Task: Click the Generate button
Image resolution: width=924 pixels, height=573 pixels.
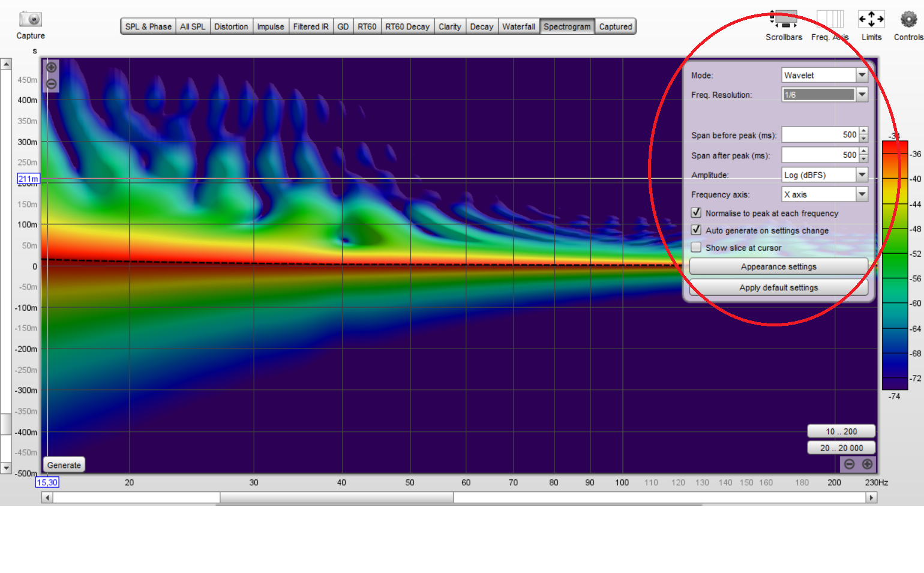Action: click(x=64, y=465)
